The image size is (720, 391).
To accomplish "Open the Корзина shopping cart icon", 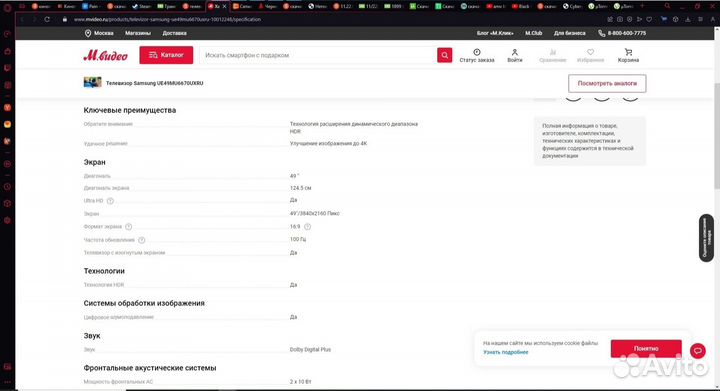I will tap(628, 56).
